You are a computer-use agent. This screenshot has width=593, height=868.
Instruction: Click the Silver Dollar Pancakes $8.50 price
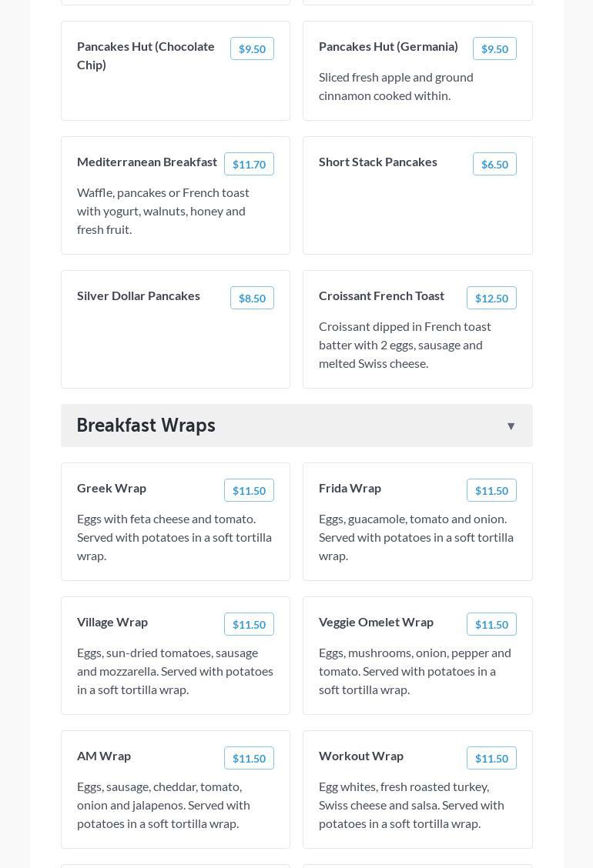(x=252, y=298)
